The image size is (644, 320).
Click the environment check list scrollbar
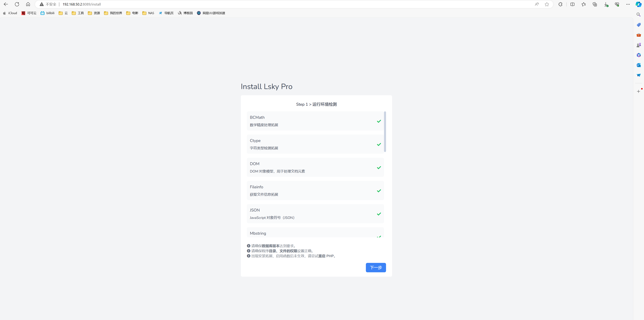pos(385,132)
